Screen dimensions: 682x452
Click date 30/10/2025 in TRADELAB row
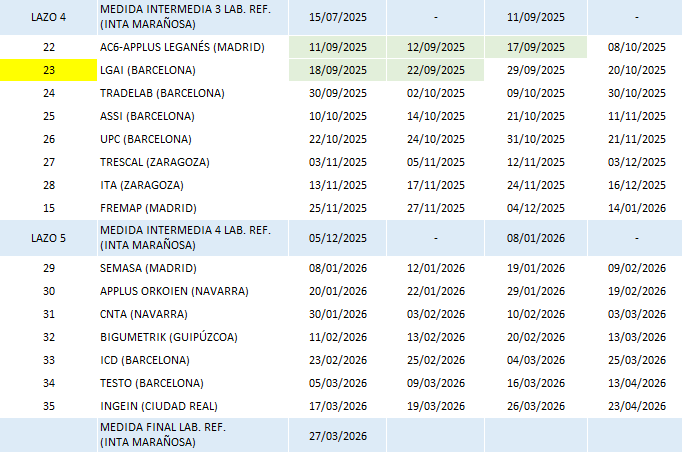coord(636,93)
